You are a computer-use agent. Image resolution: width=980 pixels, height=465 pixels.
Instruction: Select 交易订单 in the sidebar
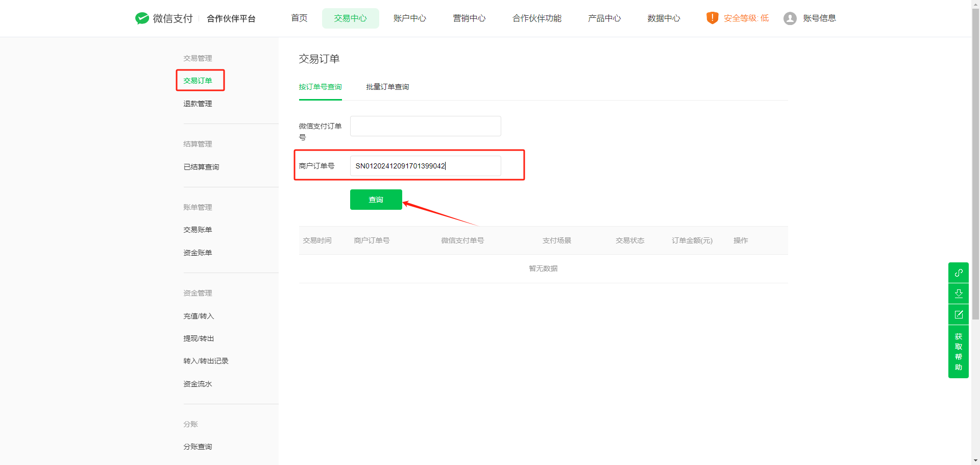coord(198,81)
